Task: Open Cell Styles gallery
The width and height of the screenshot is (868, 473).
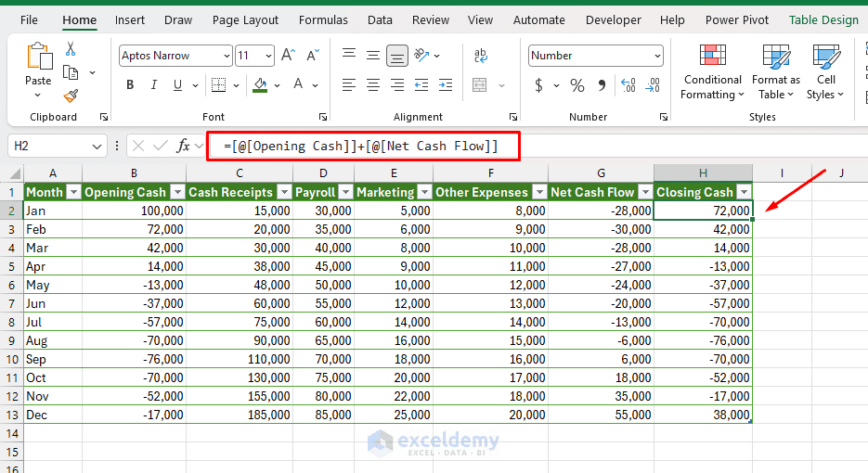Action: (x=825, y=72)
